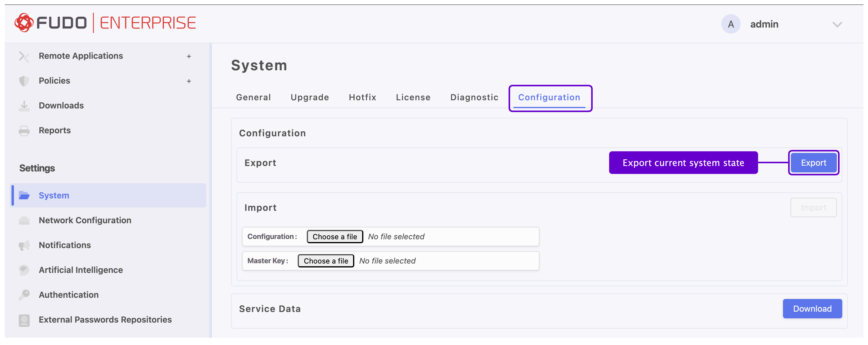Open the Upgrade tab

(x=309, y=98)
